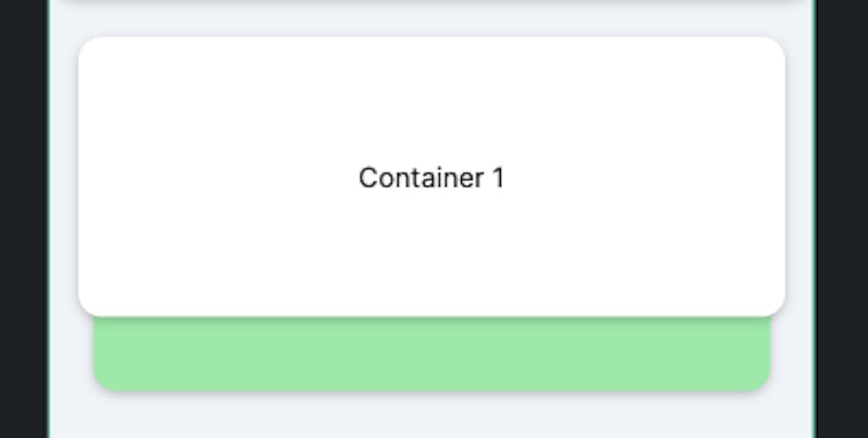Click the green panel's bottom-left rounded corner
Image resolution: width=868 pixels, height=438 pixels.
click(101, 384)
